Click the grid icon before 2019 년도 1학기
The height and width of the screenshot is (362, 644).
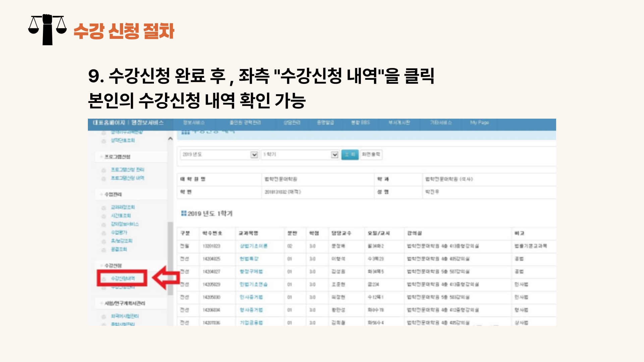point(183,213)
